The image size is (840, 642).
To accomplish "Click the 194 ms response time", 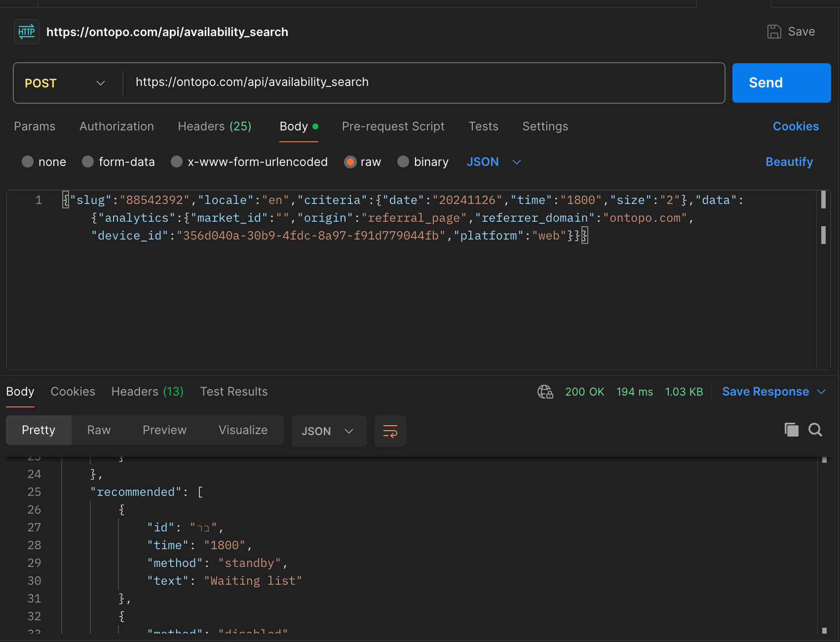I will click(x=635, y=392).
